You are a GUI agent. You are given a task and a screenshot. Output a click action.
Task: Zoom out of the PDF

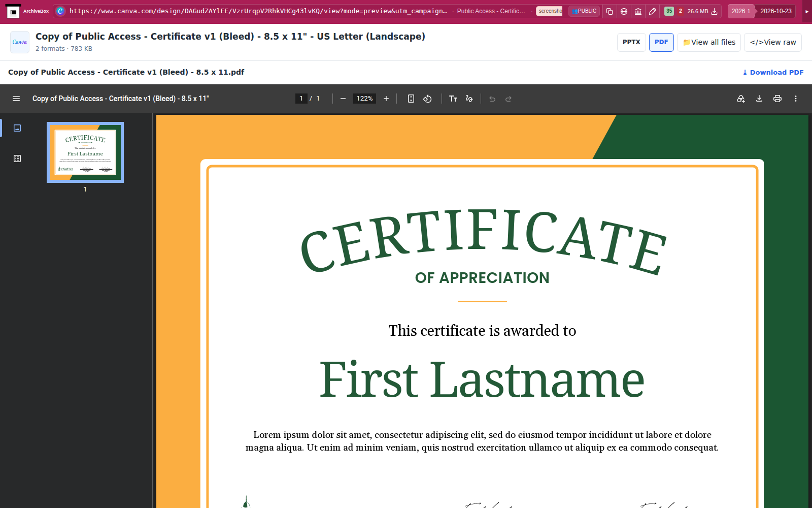[x=343, y=99]
